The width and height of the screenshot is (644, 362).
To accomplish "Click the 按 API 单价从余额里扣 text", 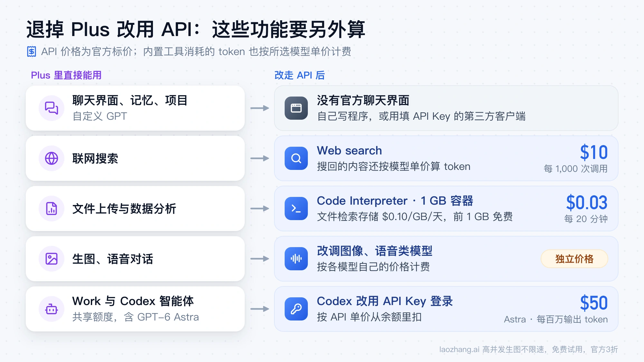I will click(369, 317).
